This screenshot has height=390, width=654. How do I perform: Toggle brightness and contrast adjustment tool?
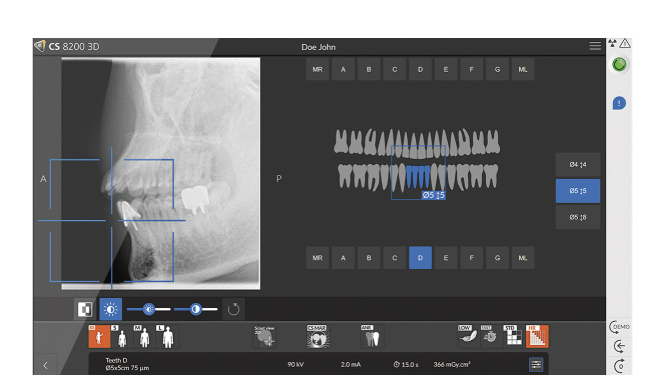pyautogui.click(x=111, y=309)
